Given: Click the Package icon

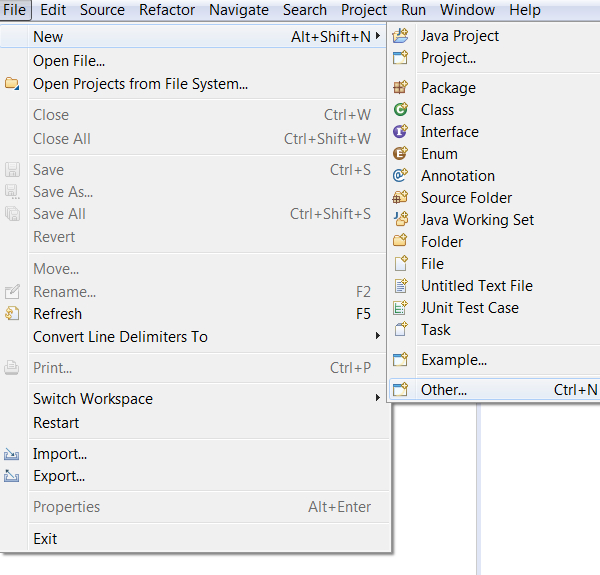Looking at the screenshot, I should point(401,88).
